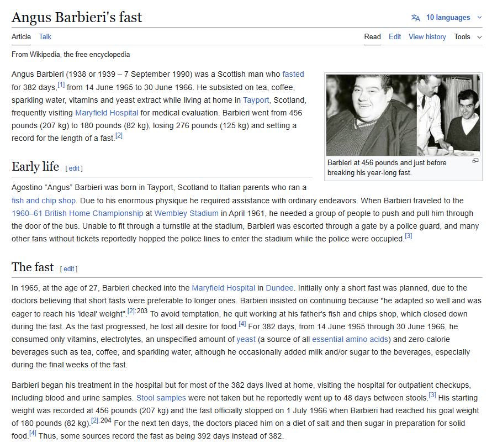Click the 'Early life' heading
Viewport: 492px width, 448px height.
pyautogui.click(x=35, y=167)
